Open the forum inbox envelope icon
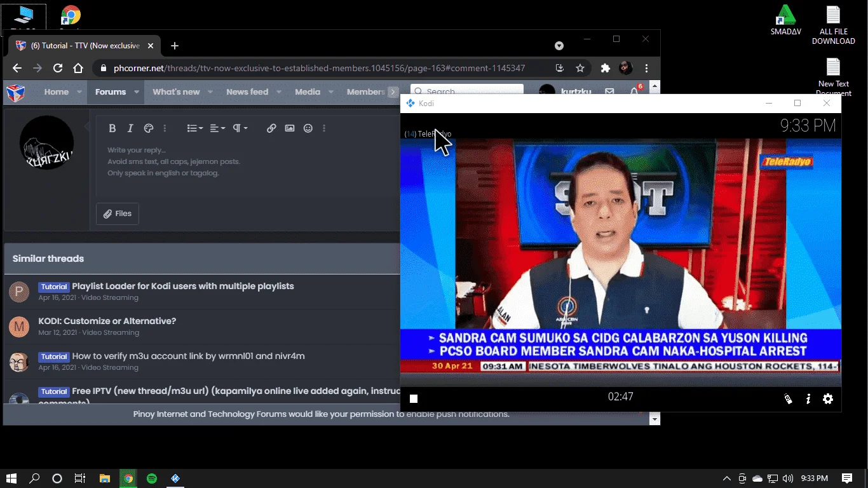This screenshot has width=868, height=488. tap(609, 91)
